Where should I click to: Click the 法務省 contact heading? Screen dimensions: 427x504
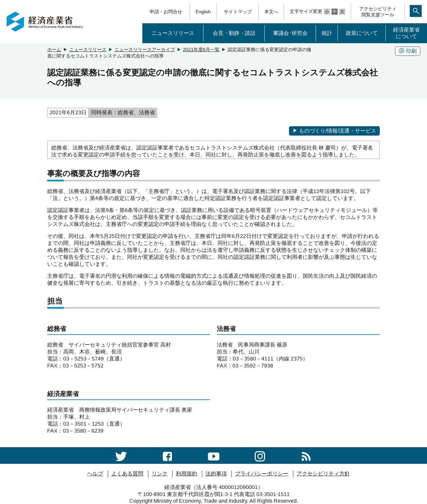click(x=226, y=329)
